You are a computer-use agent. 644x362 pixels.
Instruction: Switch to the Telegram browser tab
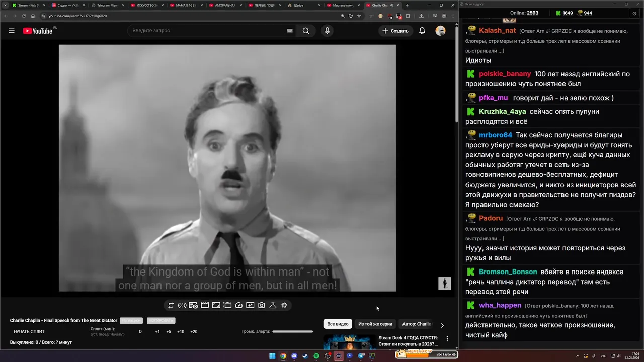[x=107, y=5]
